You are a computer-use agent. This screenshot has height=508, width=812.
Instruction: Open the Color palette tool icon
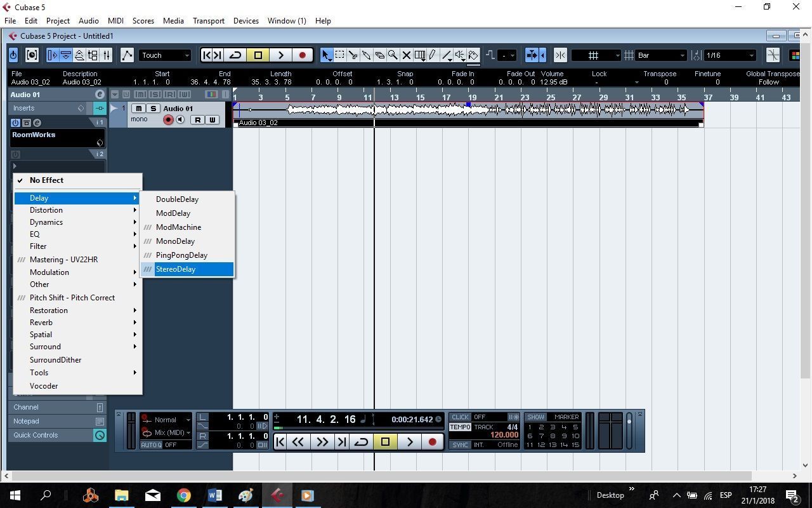[x=795, y=55]
